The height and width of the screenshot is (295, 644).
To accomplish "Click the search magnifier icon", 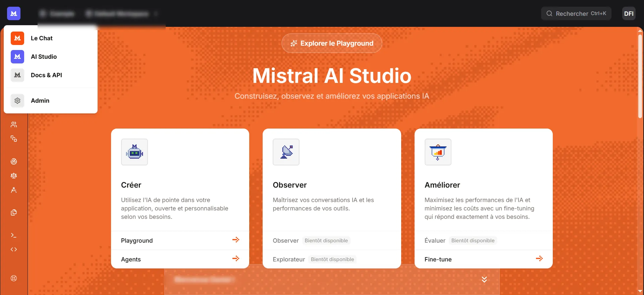I will coord(549,13).
